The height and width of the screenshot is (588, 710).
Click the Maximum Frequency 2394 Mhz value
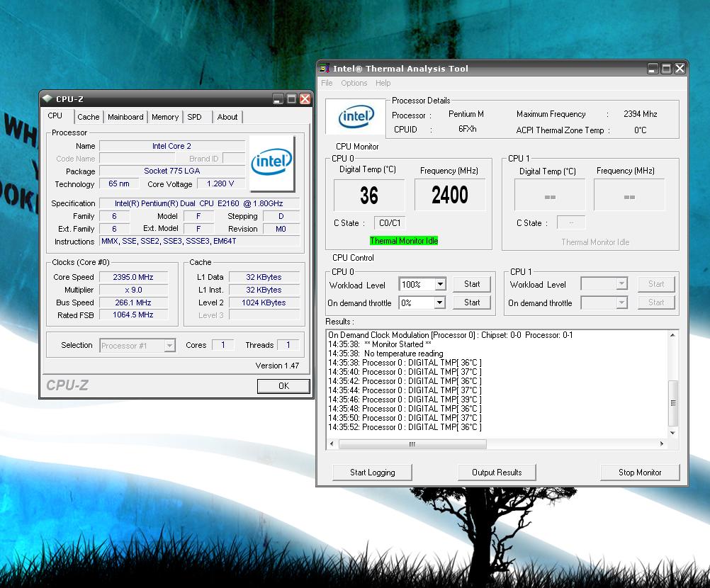coord(641,114)
